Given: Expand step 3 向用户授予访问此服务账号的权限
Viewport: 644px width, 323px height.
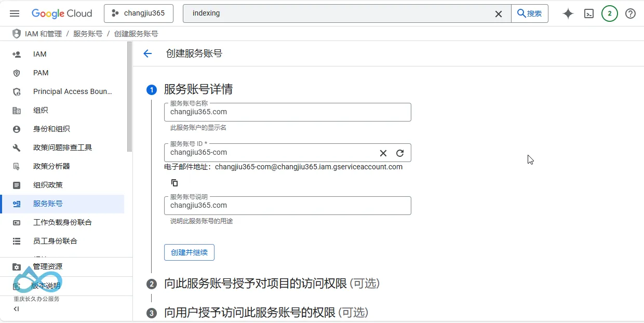Looking at the screenshot, I should pos(266,313).
